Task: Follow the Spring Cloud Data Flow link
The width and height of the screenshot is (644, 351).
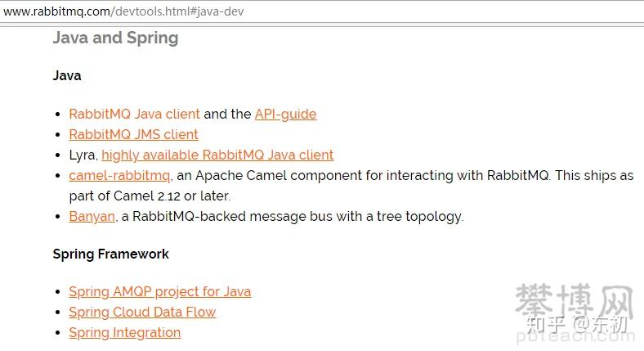Action: [x=142, y=313]
